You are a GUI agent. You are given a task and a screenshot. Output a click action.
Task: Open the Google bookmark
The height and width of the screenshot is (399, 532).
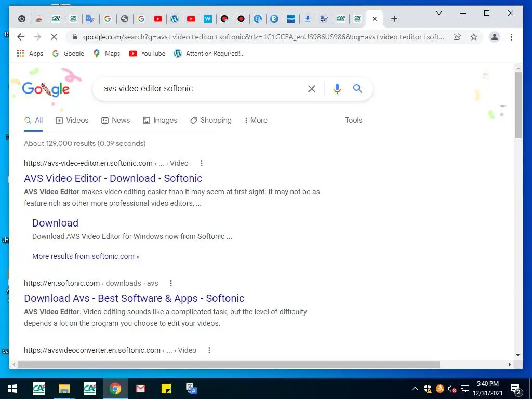(x=68, y=54)
